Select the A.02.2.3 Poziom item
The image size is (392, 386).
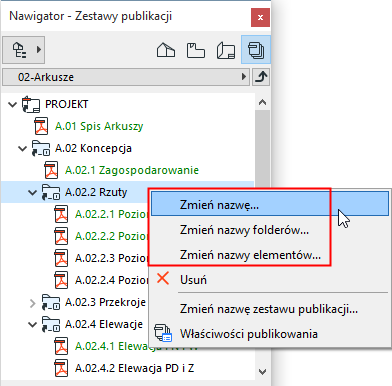tap(111, 258)
